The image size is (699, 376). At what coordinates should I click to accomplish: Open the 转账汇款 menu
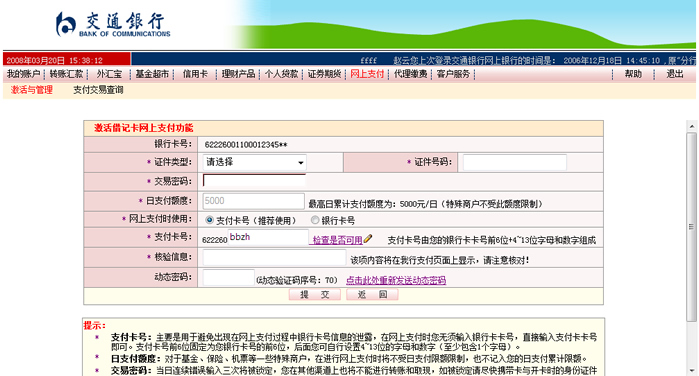(x=66, y=74)
